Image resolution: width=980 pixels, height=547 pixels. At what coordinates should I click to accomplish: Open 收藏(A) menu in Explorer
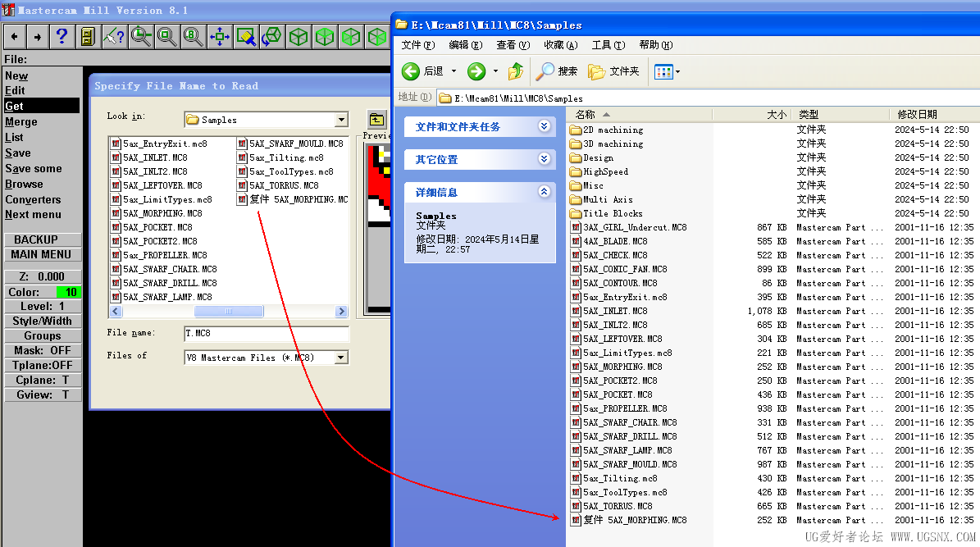(561, 45)
